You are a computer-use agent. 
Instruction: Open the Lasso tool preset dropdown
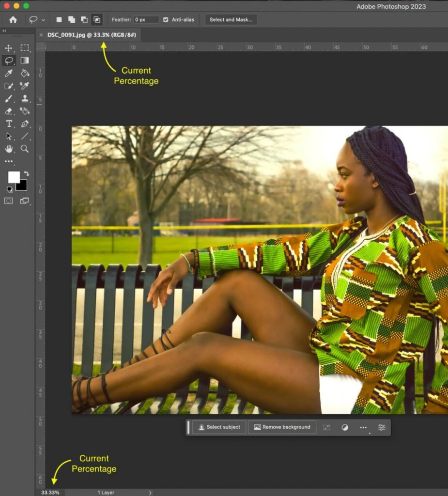point(44,20)
